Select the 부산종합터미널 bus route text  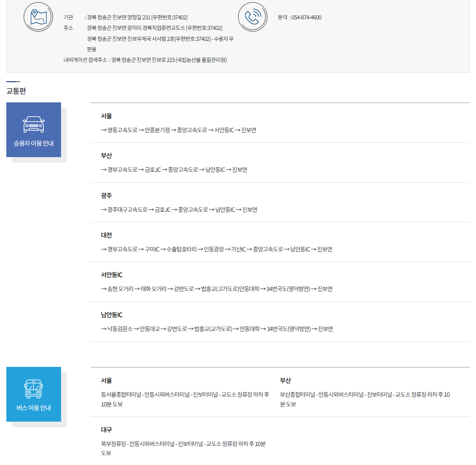(365, 399)
